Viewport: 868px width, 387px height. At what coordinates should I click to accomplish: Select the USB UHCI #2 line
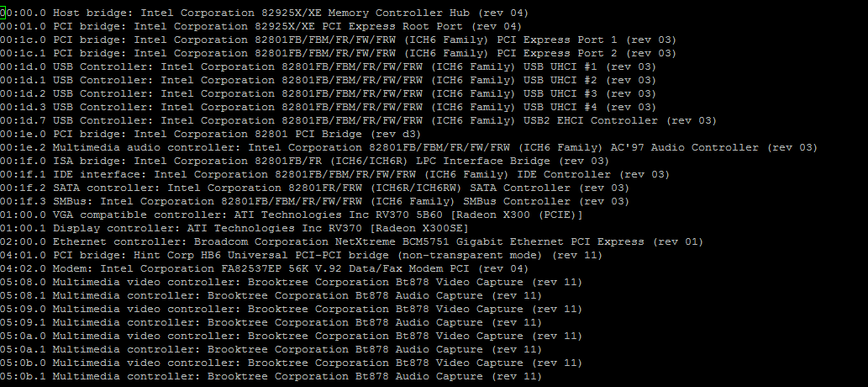click(x=328, y=81)
